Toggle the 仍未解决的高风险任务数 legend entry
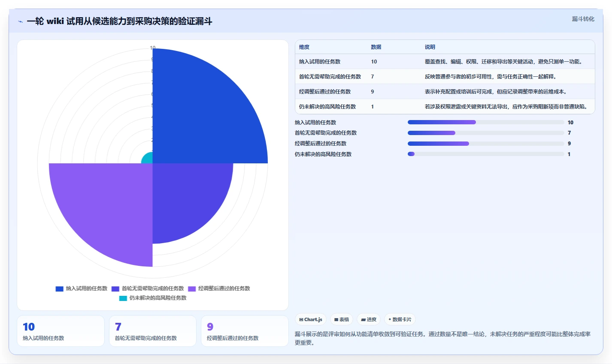 pyautogui.click(x=153, y=298)
